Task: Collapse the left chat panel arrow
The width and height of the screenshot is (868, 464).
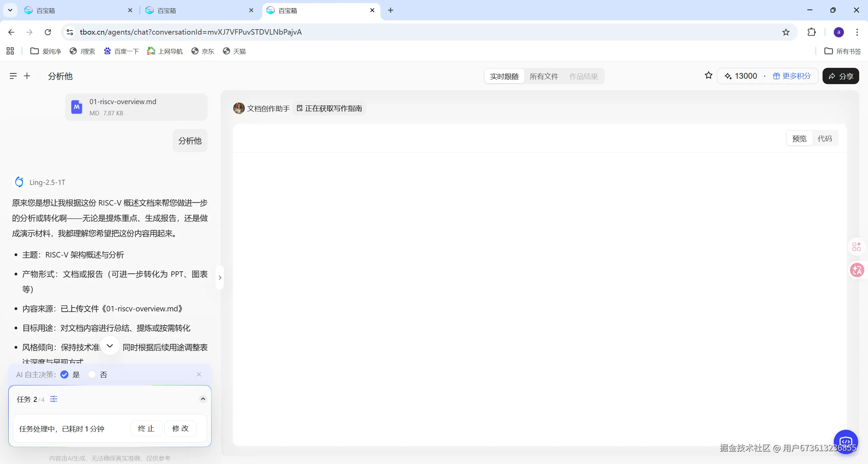Action: 220,277
